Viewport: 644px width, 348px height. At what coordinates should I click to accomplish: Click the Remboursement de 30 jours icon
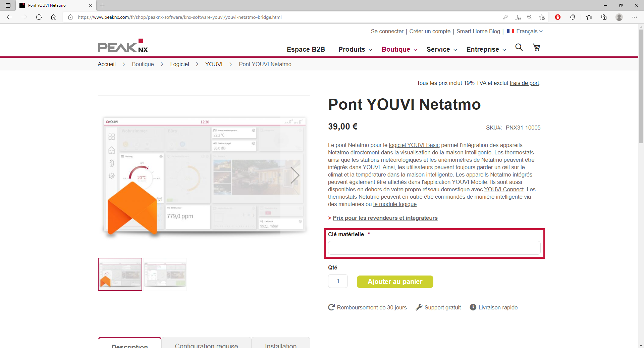pos(331,307)
